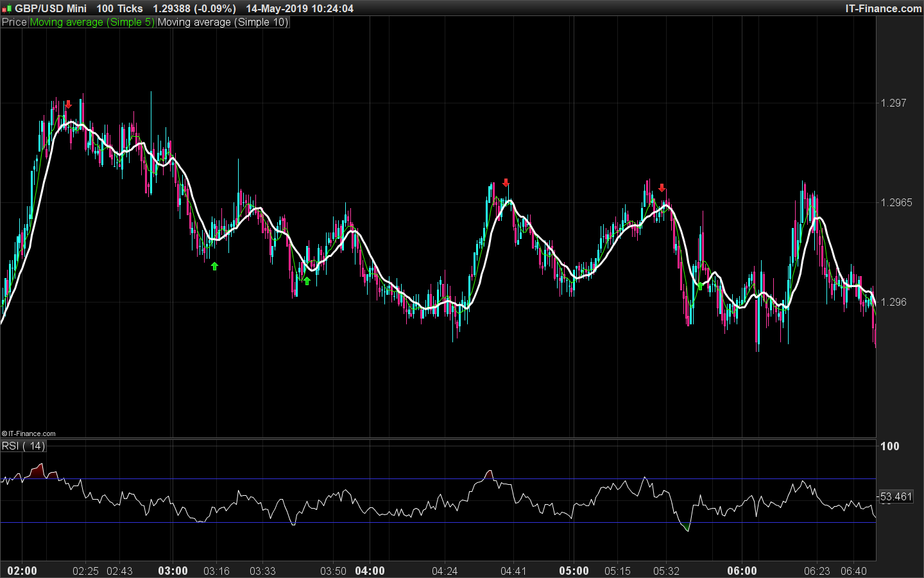The image size is (924, 578).
Task: Click the 05:32 time axis label
Action: (x=666, y=571)
